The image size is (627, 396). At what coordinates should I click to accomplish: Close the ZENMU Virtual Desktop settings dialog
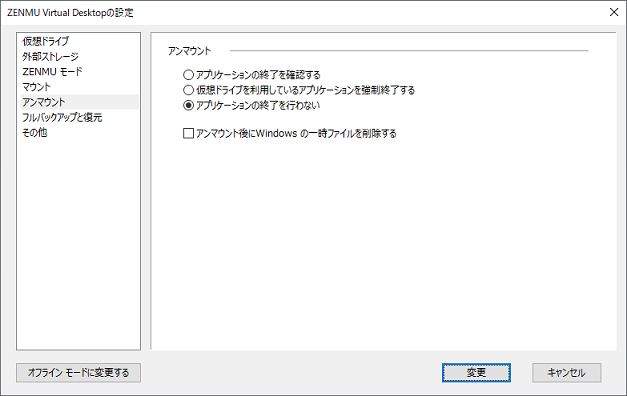[614, 12]
